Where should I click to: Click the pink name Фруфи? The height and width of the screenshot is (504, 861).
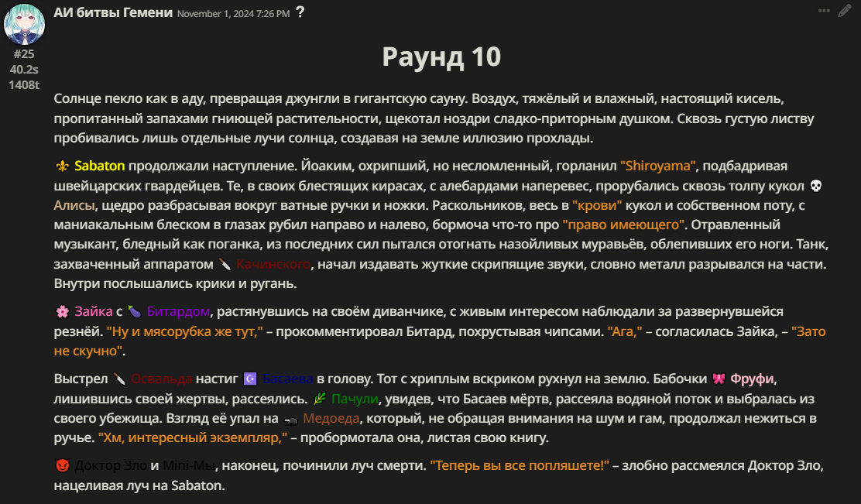[753, 379]
